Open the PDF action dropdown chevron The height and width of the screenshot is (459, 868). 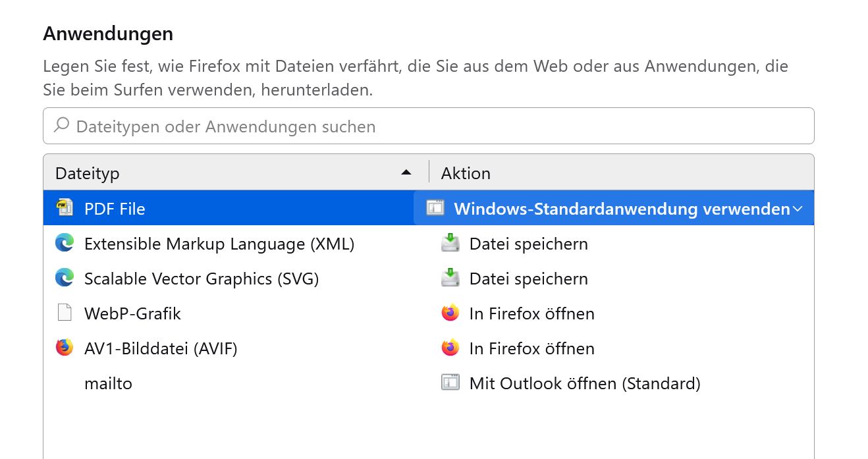798,209
